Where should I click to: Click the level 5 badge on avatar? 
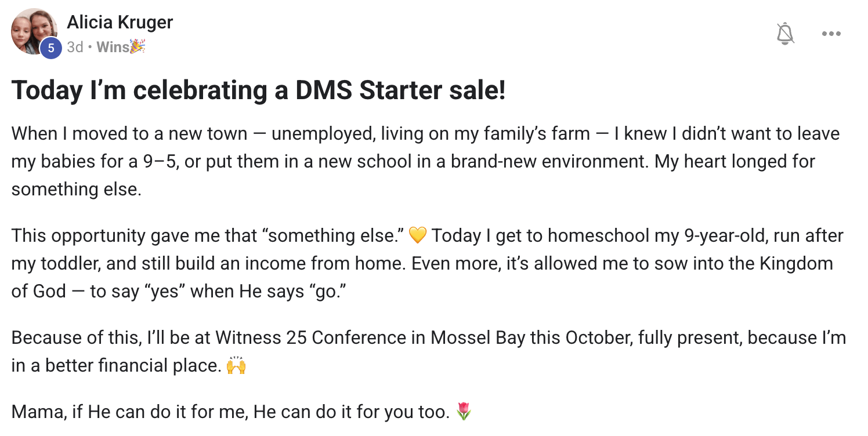tap(51, 48)
